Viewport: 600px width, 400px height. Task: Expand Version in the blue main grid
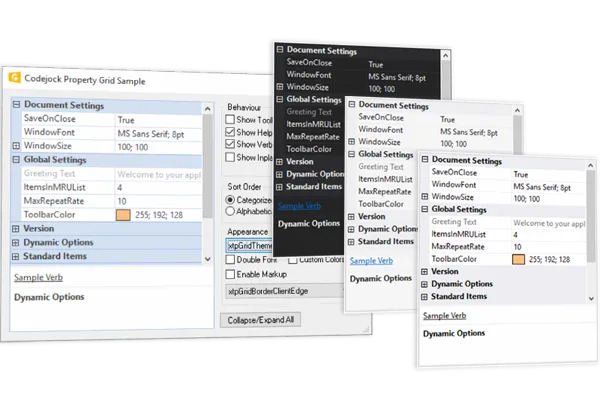16,229
